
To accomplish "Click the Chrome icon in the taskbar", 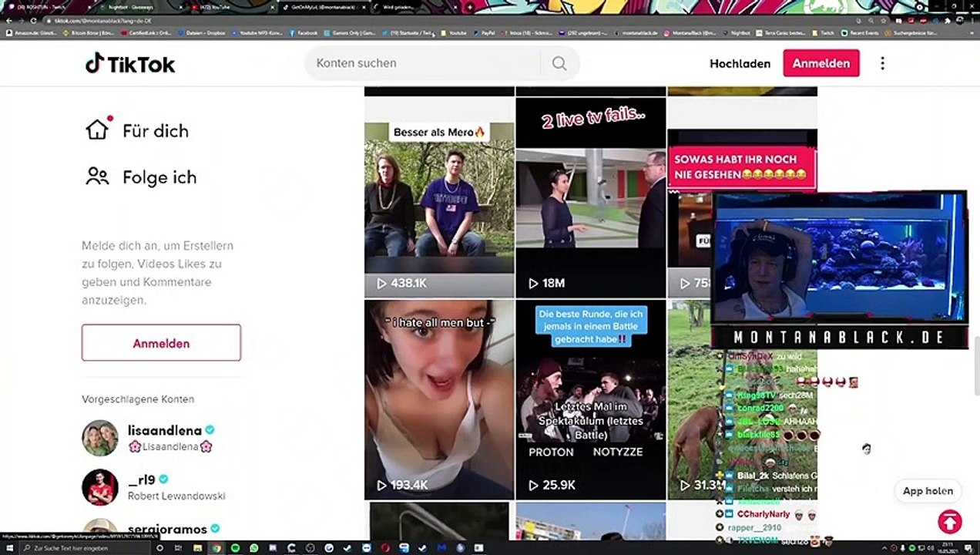I will (x=216, y=548).
